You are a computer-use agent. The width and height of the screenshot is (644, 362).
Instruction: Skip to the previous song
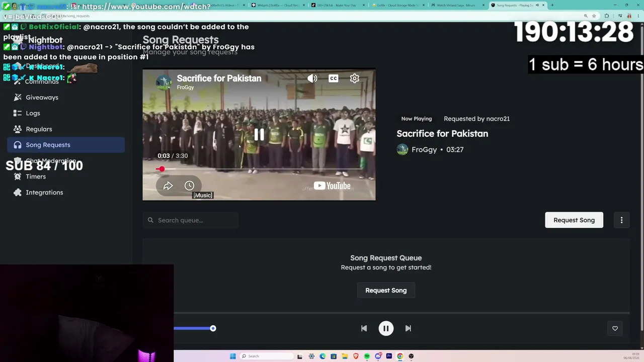pyautogui.click(x=364, y=328)
